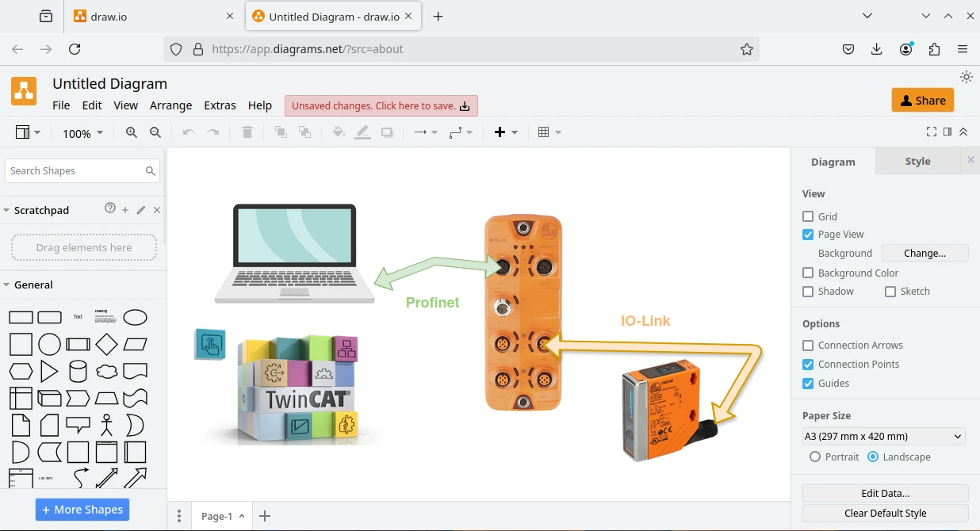980x531 pixels.
Task: Disable the Connection Points checkbox
Action: (x=808, y=365)
